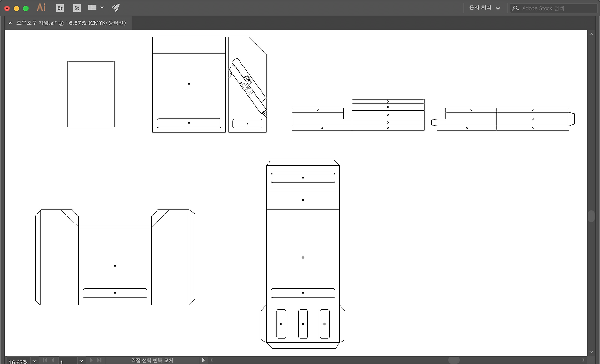Click the artboard number field
Screen dimensions: 600x364
(68, 361)
